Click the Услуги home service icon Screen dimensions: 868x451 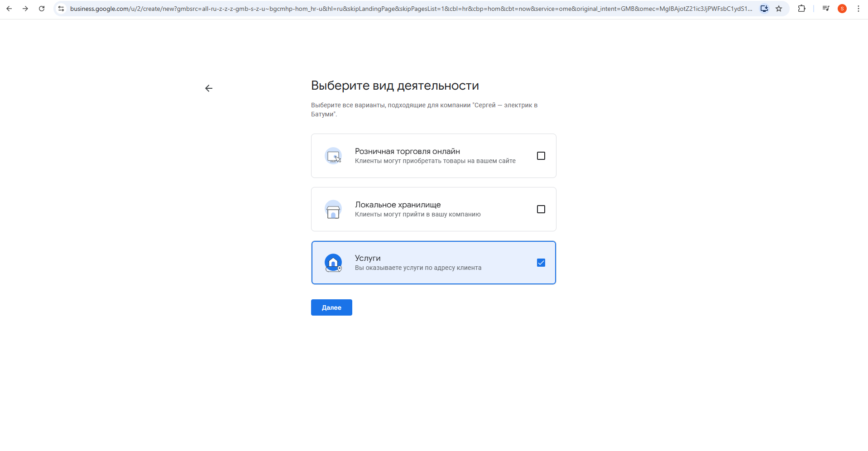(333, 263)
